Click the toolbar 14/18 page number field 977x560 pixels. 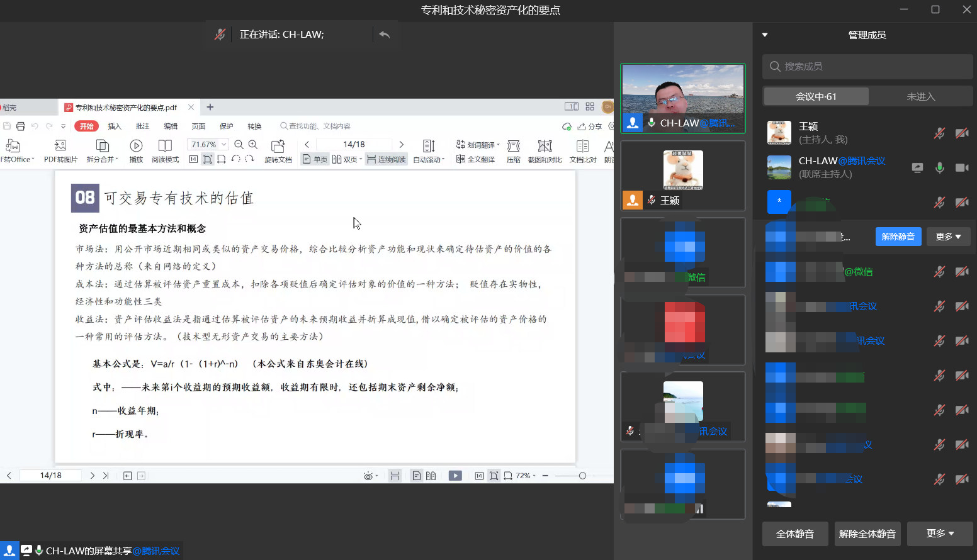click(x=354, y=144)
